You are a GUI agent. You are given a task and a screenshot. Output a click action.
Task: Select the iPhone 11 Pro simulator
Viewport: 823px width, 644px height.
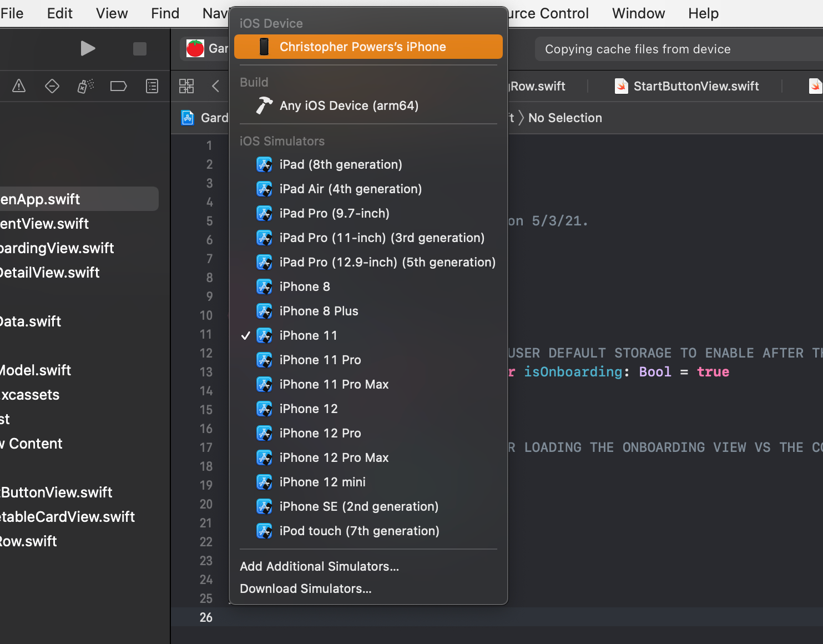point(368,360)
